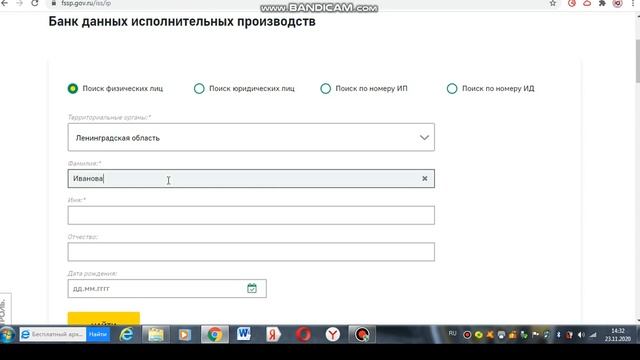Open Yandex Browser Y taskbar icon
Screen dimensions: 640x360
point(332,335)
